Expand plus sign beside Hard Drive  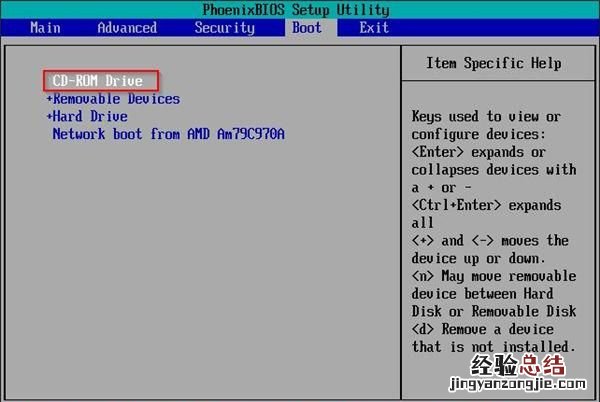tap(49, 116)
